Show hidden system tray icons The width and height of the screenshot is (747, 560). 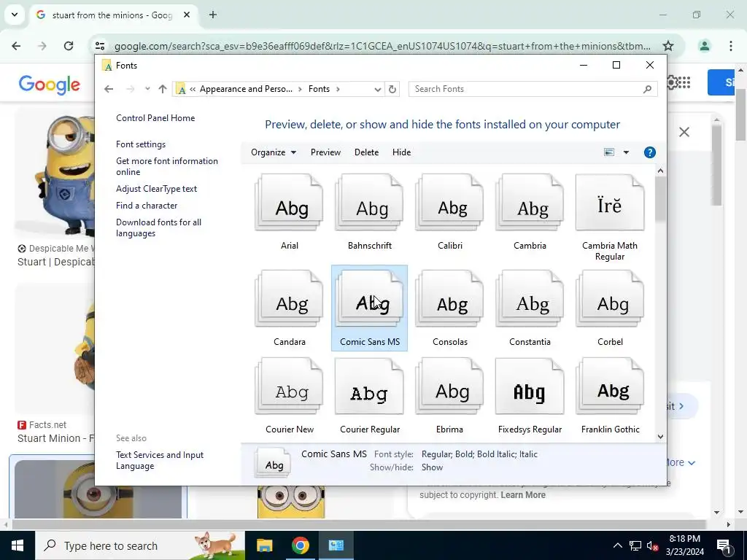click(x=617, y=545)
